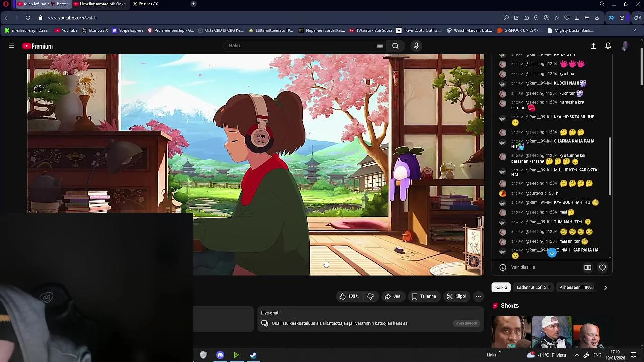
Task: Open the AI button in browser toolbar
Action: tap(637, 18)
